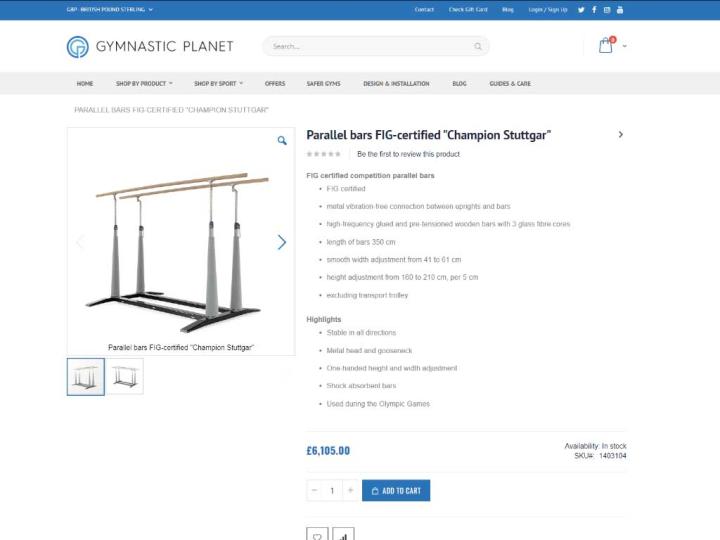Increase quantity with the plus stepper

[x=350, y=490]
